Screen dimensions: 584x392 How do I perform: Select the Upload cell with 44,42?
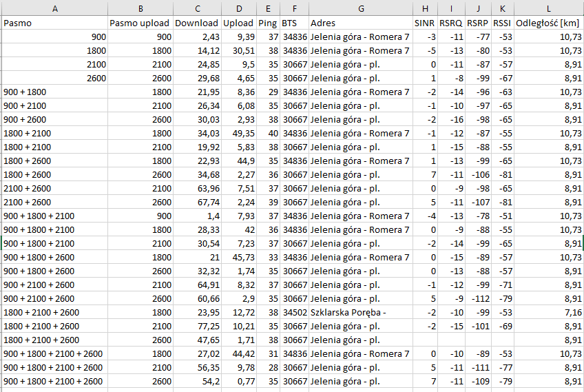tap(239, 354)
